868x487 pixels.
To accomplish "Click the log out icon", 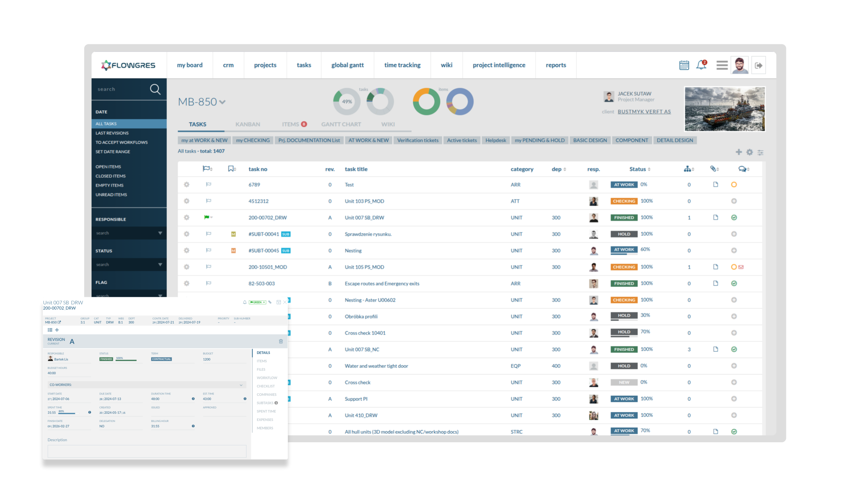I will (758, 65).
